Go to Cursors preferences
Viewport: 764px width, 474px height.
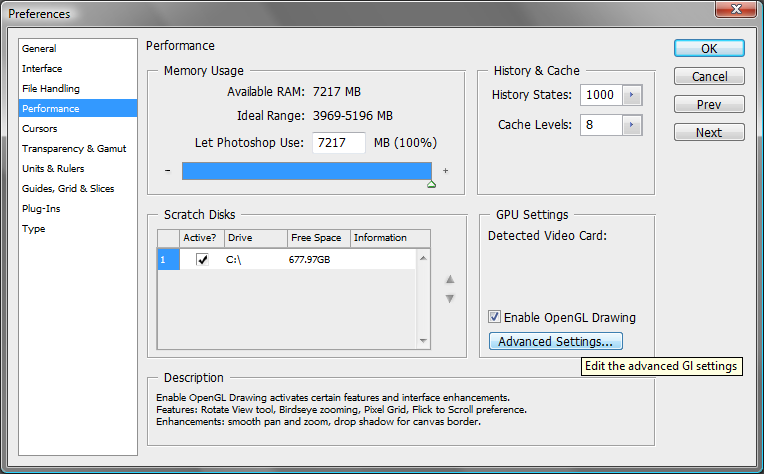(78, 129)
